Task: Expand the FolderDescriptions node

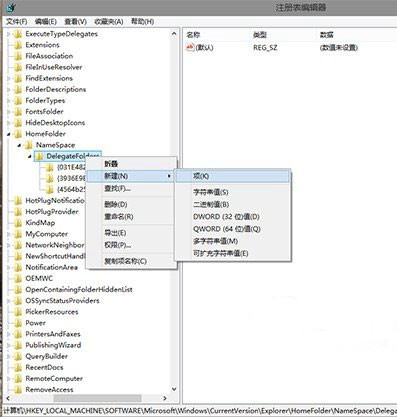Action: (x=9, y=89)
